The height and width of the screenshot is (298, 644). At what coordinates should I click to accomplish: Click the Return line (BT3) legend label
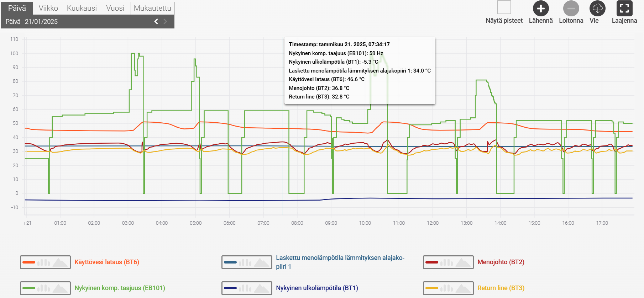pyautogui.click(x=501, y=288)
